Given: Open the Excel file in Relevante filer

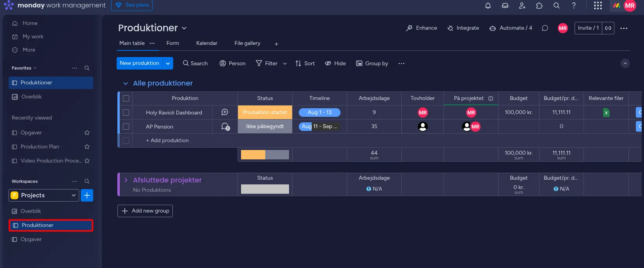Looking at the screenshot, I should pos(606,113).
